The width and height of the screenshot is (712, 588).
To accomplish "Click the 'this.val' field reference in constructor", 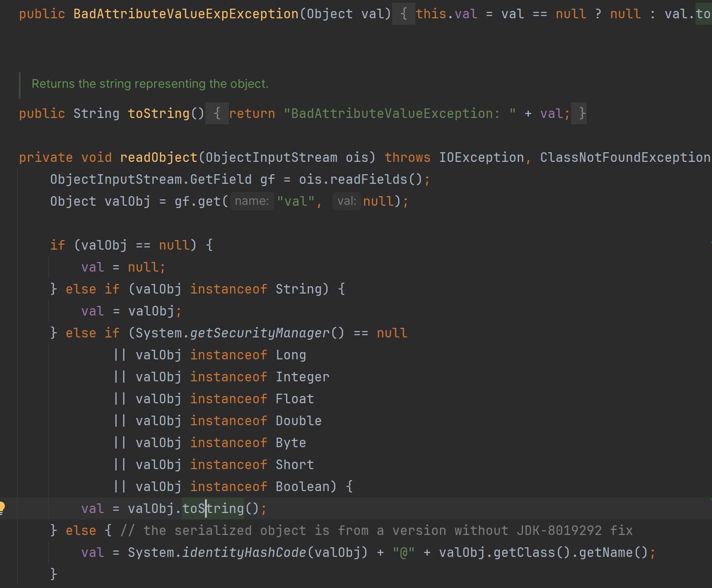I will pyautogui.click(x=447, y=14).
